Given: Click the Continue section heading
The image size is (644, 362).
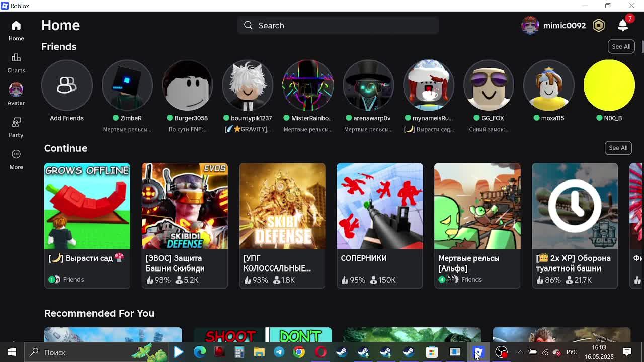Looking at the screenshot, I should (65, 148).
